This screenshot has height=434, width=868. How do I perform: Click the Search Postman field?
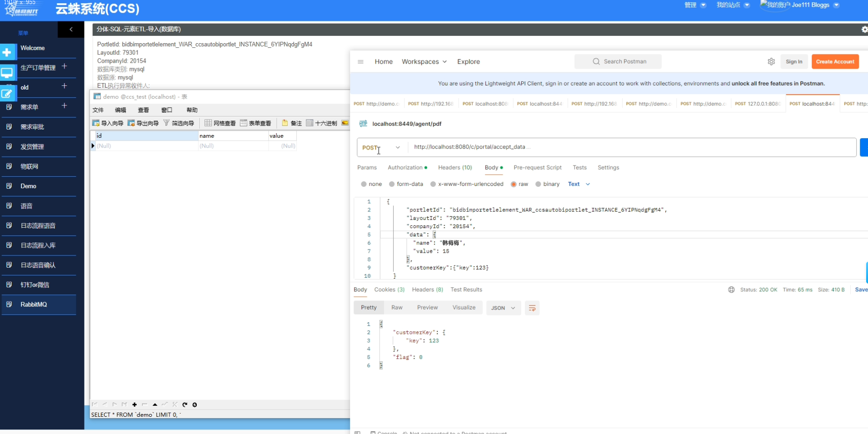[618, 61]
